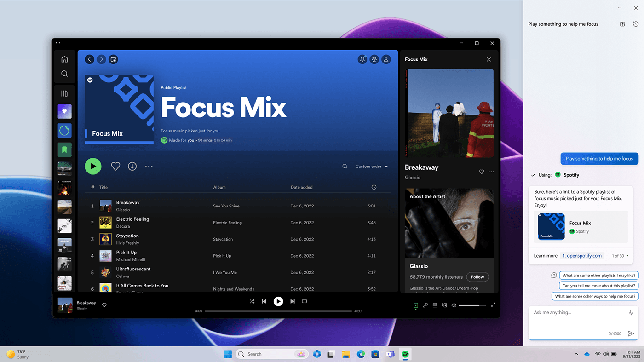Adjust the Spotify volume slider

[x=472, y=305]
